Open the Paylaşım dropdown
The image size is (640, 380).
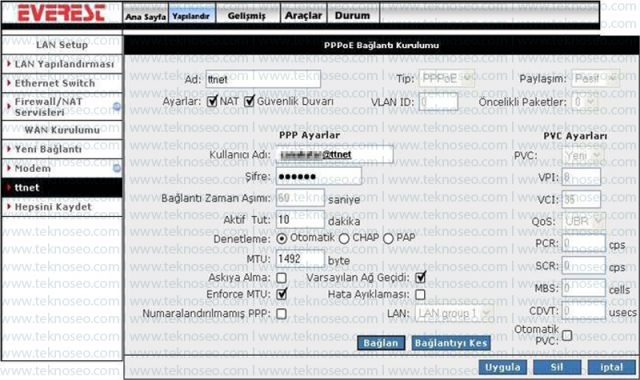[x=596, y=78]
